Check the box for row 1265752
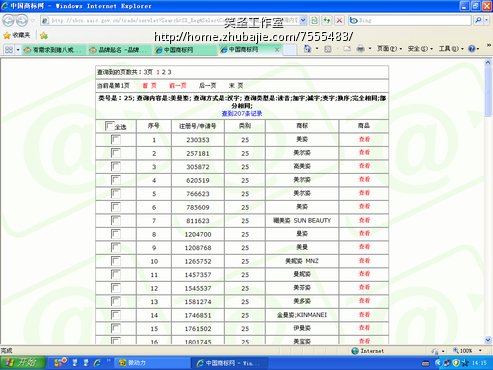Viewport: 493px width, 370px height. [x=116, y=261]
